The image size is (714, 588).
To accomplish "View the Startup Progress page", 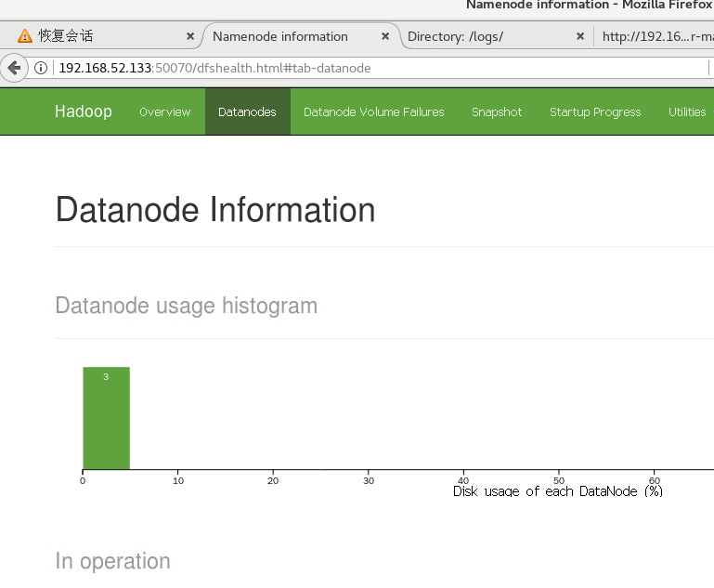I will pyautogui.click(x=595, y=112).
